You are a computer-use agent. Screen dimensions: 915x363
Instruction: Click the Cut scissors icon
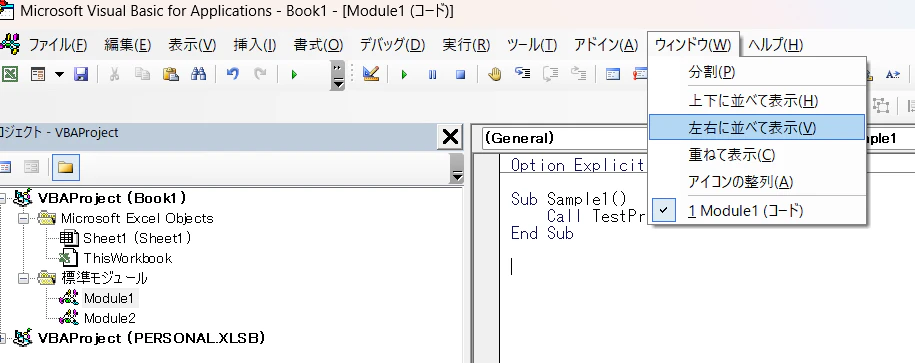pos(114,74)
